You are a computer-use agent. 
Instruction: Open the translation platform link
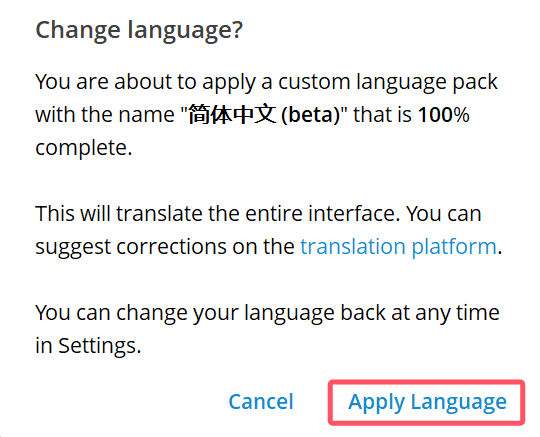click(398, 247)
